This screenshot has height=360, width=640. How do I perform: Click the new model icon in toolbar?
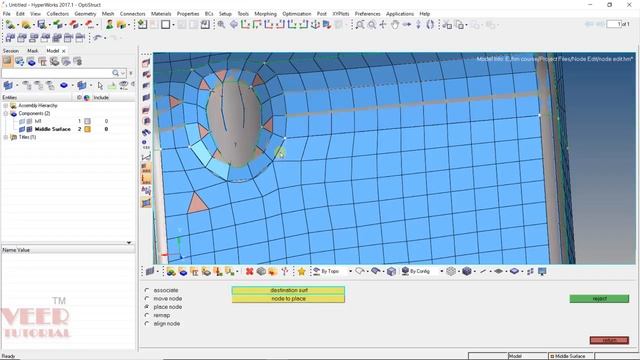pos(10,24)
